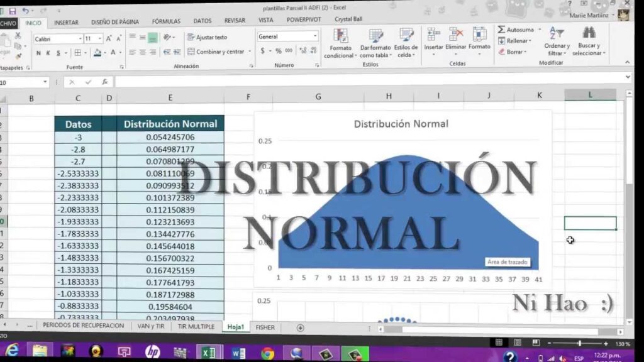Viewport: 644px width, 362px height.
Task: Expand the Calibri font name dropdown
Action: point(79,38)
